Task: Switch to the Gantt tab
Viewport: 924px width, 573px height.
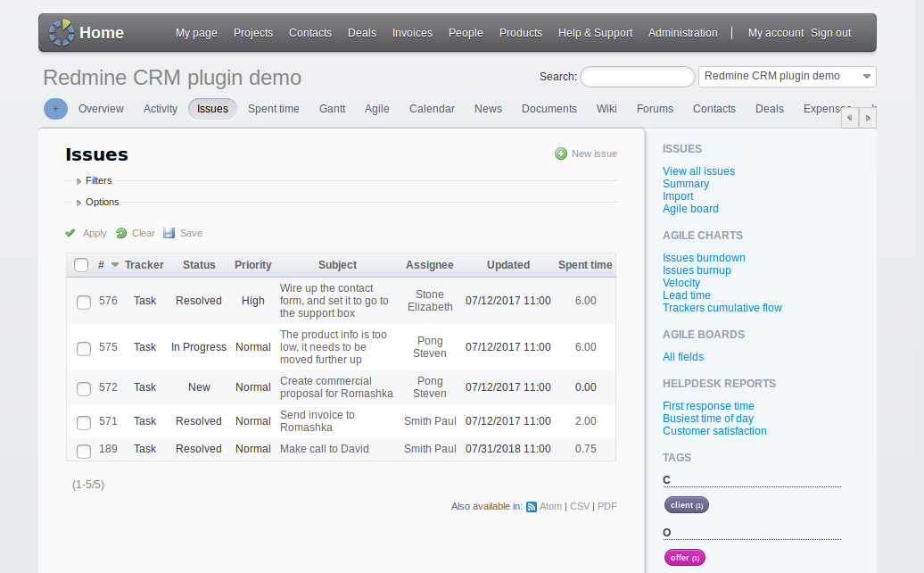Action: point(332,109)
